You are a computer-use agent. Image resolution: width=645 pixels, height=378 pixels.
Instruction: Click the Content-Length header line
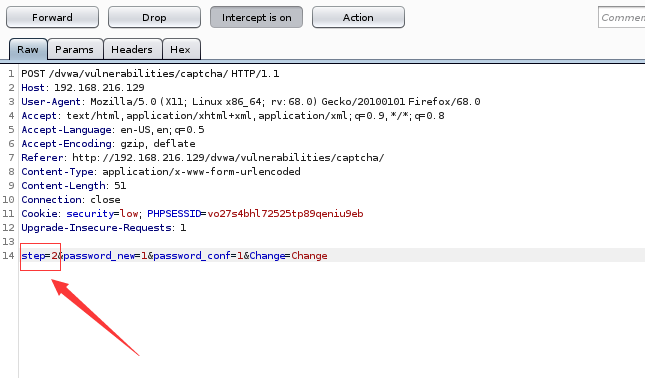74,186
